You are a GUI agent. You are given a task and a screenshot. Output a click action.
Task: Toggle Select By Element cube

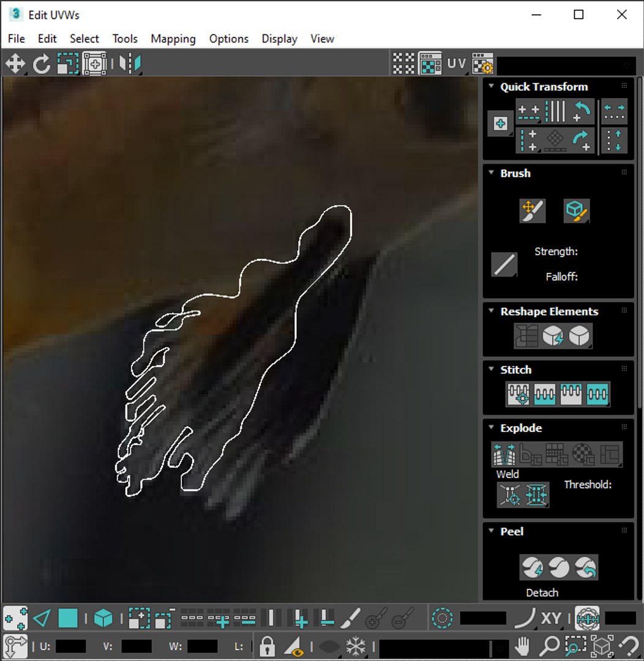pos(103,618)
